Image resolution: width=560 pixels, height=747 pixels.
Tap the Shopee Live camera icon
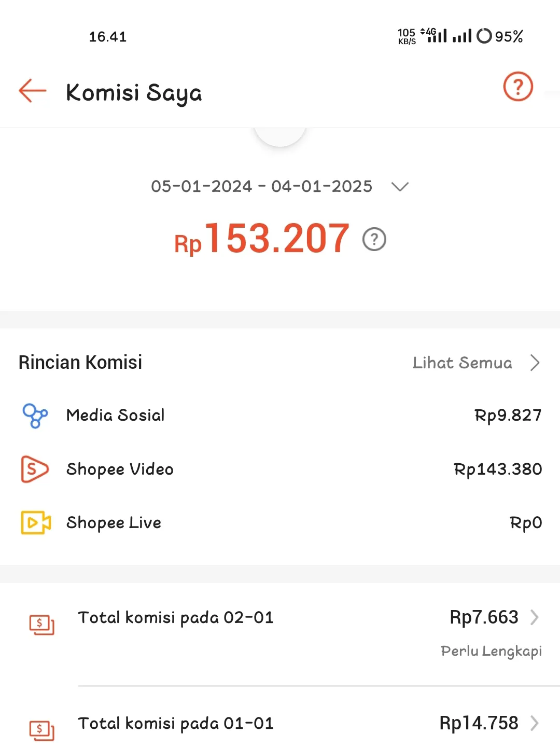click(x=36, y=522)
